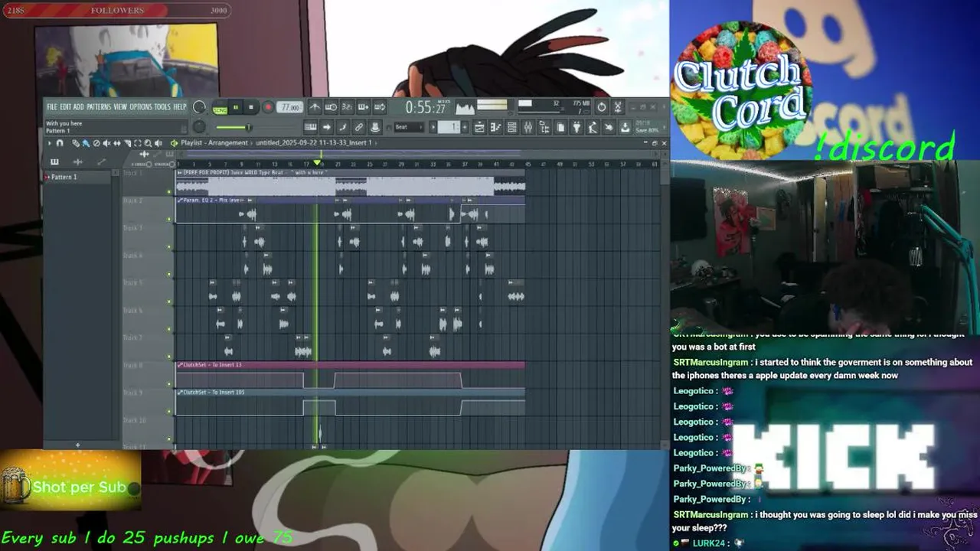Select the playback speaker tool
Image resolution: width=980 pixels, height=551 pixels.
tap(158, 143)
